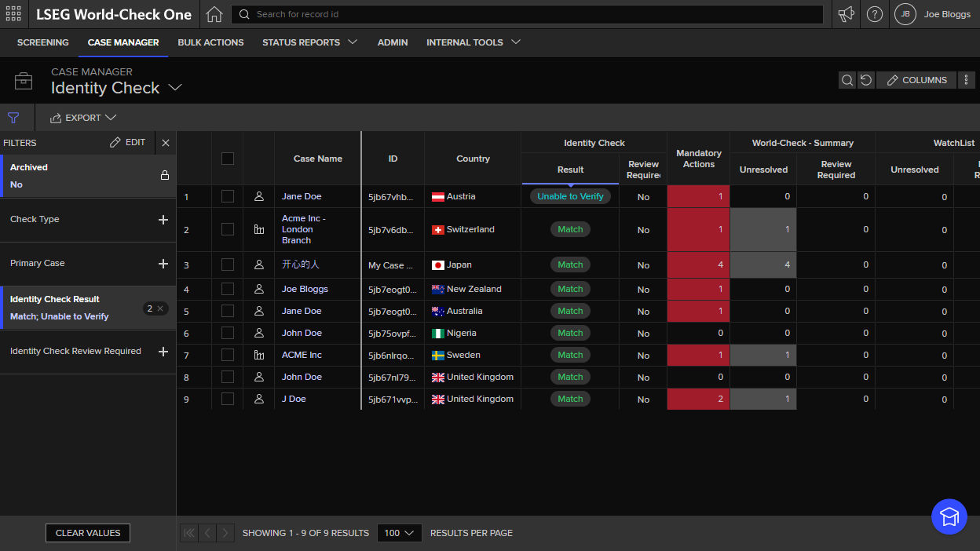Open the blue chat bubble in the corner

(949, 516)
